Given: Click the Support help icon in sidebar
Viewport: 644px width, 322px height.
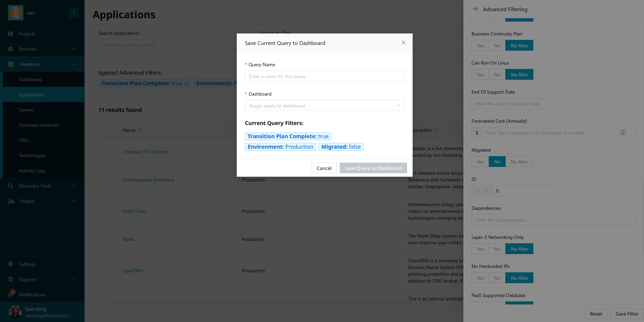Looking at the screenshot, I should click(x=10, y=279).
